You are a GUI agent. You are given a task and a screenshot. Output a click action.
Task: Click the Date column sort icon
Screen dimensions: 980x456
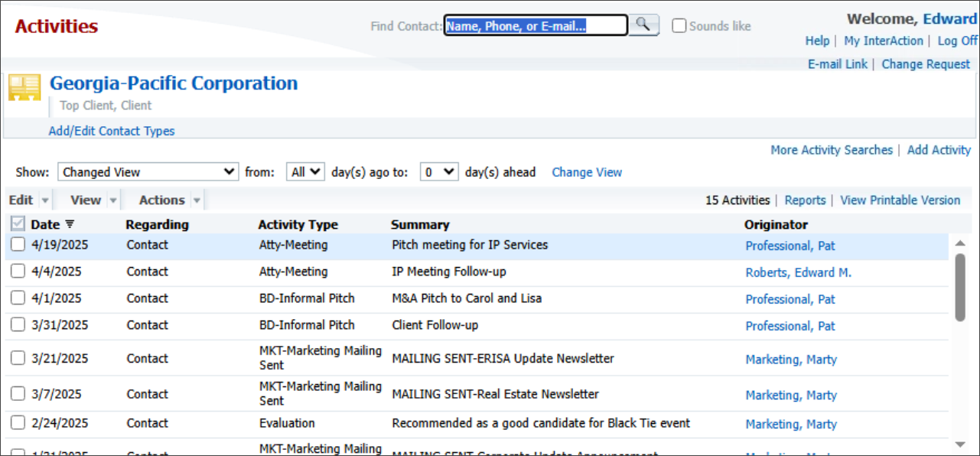pyautogui.click(x=70, y=224)
